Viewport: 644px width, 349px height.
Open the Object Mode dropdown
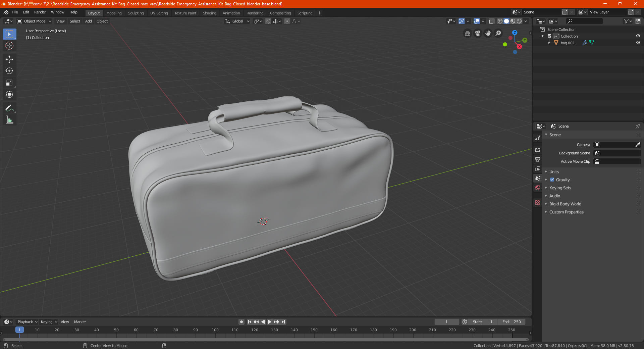click(x=34, y=21)
